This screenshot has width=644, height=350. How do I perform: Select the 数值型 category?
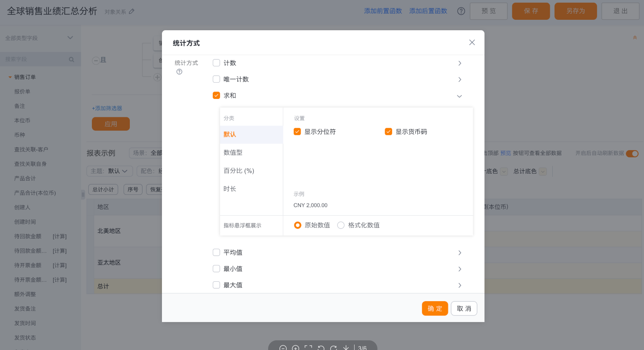tap(233, 152)
